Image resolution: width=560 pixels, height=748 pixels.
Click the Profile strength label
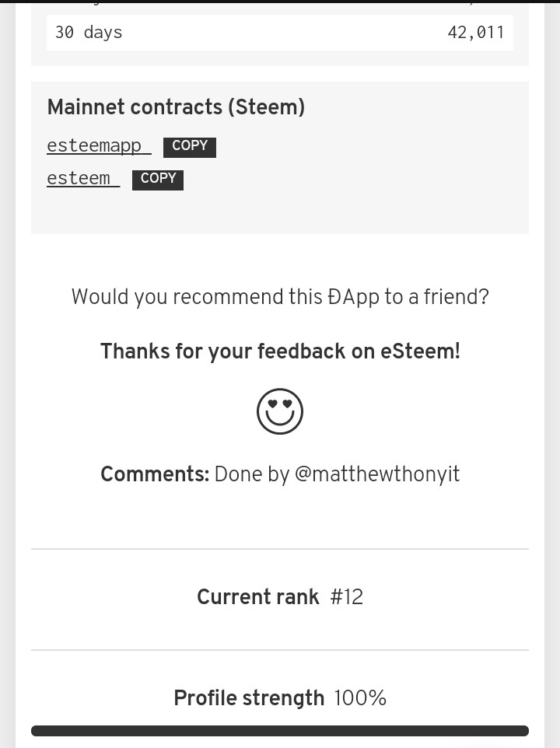coord(249,698)
